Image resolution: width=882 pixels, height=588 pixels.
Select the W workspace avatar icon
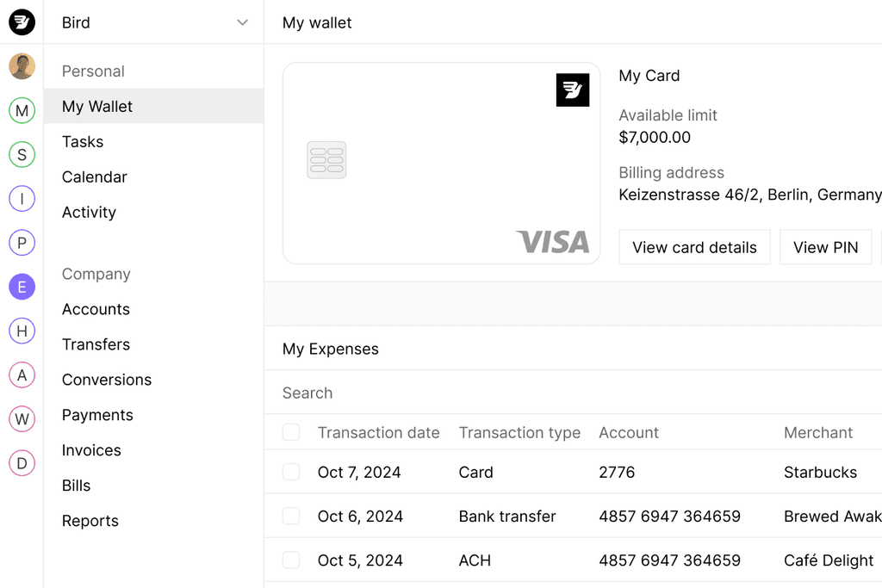pyautogui.click(x=21, y=419)
